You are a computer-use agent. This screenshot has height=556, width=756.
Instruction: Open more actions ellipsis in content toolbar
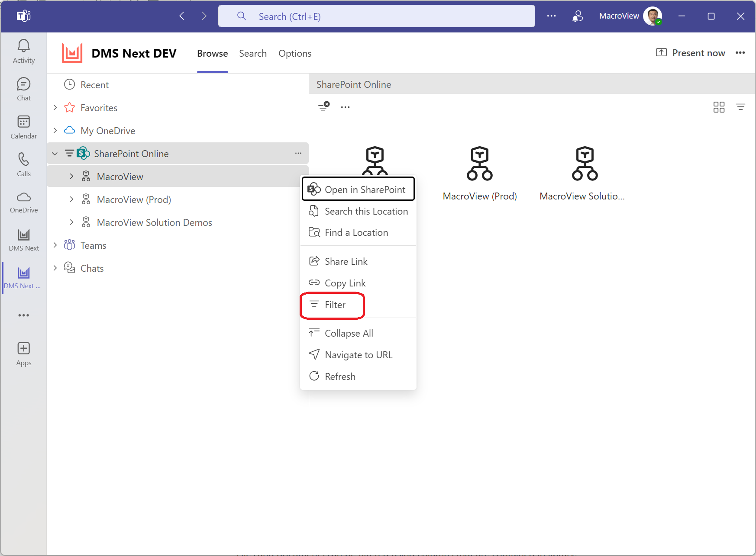pyautogui.click(x=345, y=107)
